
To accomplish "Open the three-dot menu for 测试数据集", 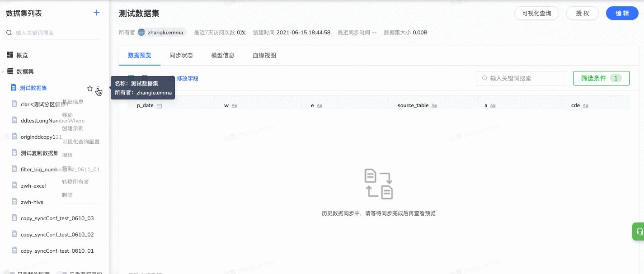I will pos(98,88).
